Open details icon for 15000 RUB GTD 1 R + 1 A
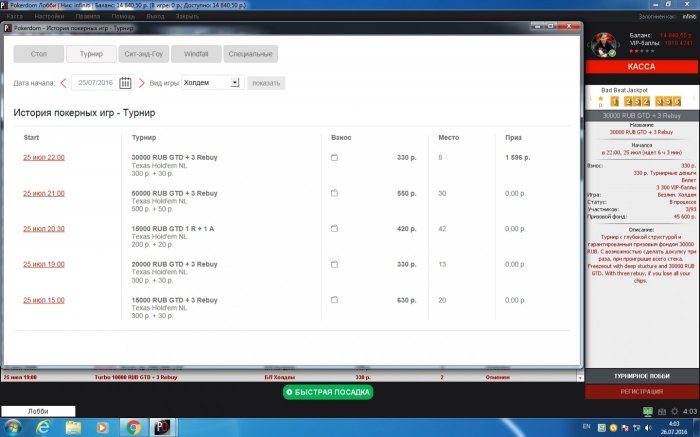This screenshot has width=700, height=437. click(x=334, y=229)
